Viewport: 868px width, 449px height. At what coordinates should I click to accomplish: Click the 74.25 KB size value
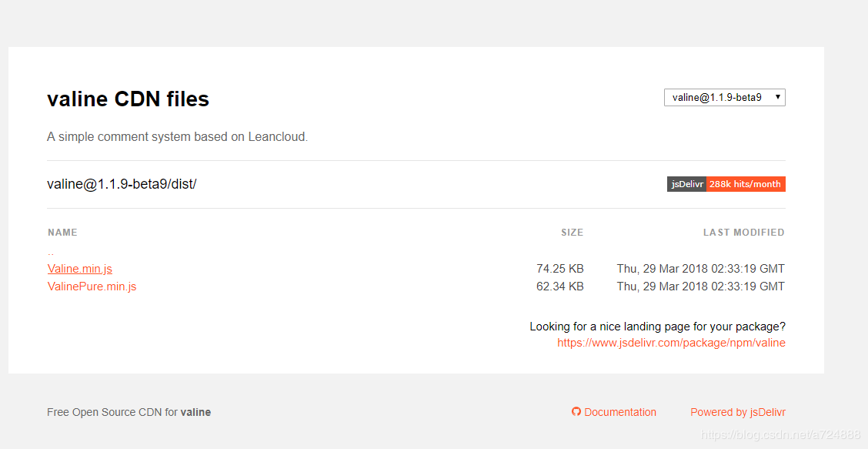[x=559, y=269]
